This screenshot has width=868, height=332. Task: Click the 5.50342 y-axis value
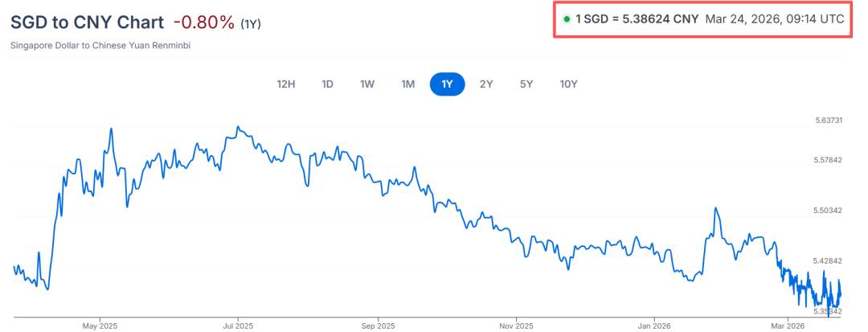click(x=828, y=211)
